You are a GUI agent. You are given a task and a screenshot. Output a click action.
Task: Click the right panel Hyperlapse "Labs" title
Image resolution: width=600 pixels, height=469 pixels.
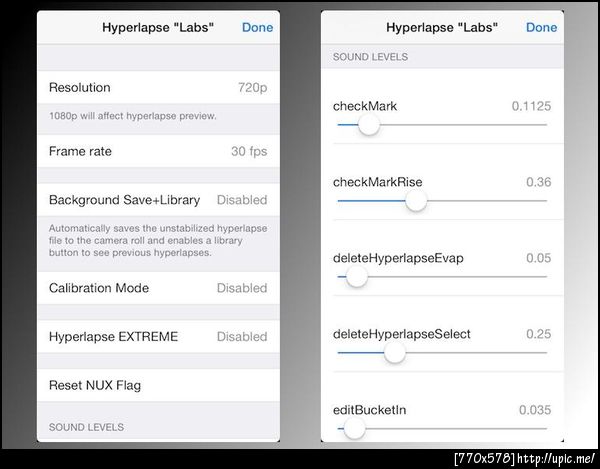tap(442, 28)
